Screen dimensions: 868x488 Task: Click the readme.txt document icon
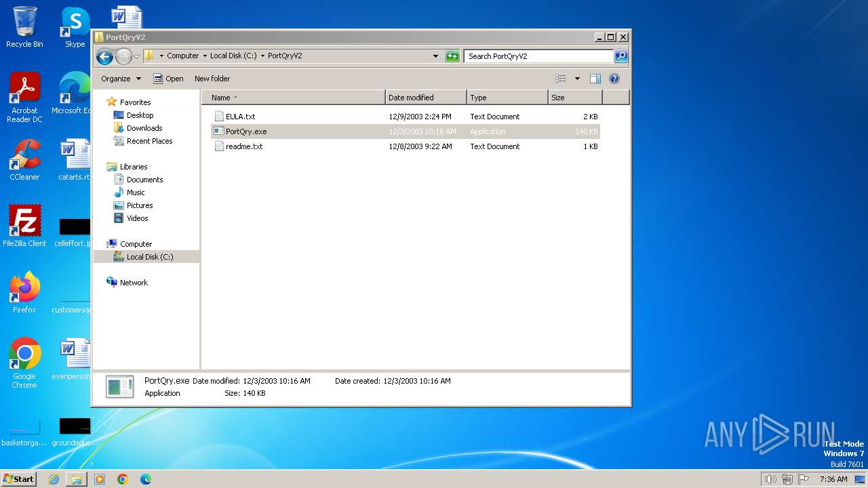(219, 146)
